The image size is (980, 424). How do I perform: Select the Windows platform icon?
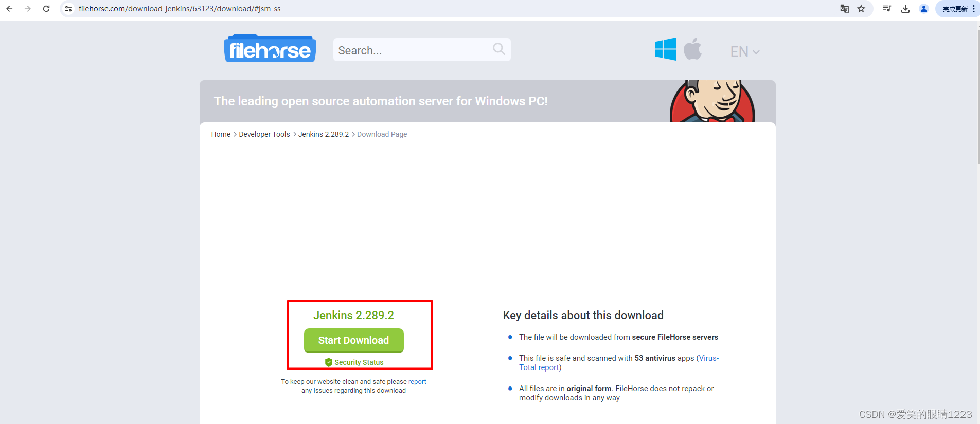pos(665,49)
